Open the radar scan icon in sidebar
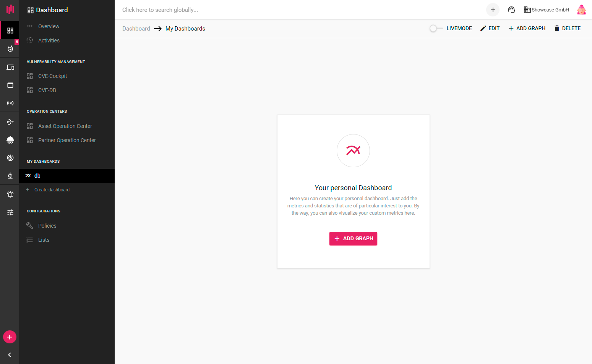The width and height of the screenshot is (592, 364). [x=10, y=158]
